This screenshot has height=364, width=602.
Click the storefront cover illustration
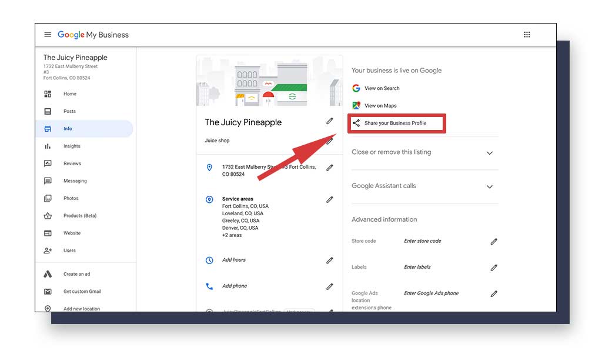click(269, 81)
